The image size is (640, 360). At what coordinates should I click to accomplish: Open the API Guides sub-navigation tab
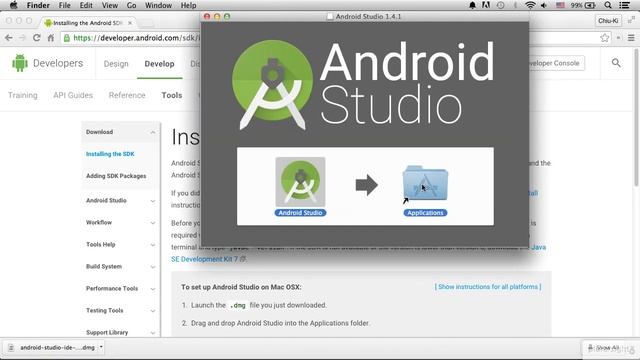(x=73, y=95)
